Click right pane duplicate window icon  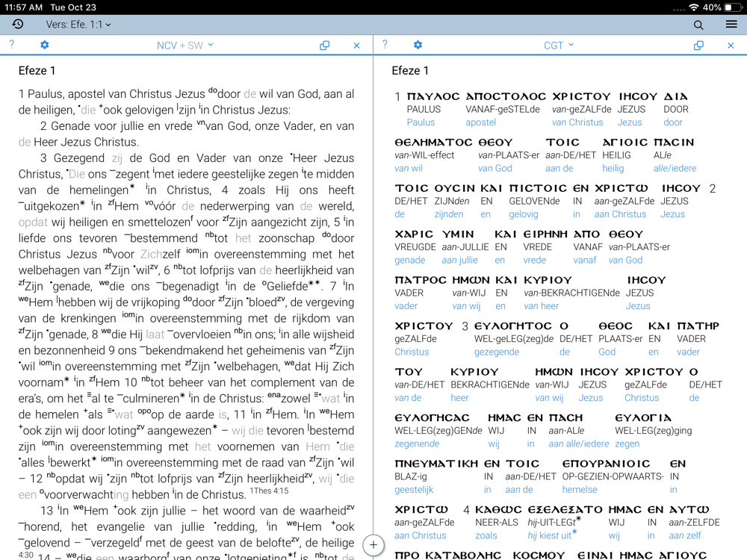coord(698,46)
